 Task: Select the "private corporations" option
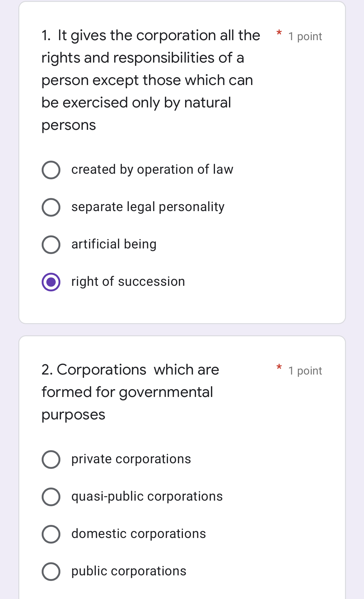coord(51,459)
